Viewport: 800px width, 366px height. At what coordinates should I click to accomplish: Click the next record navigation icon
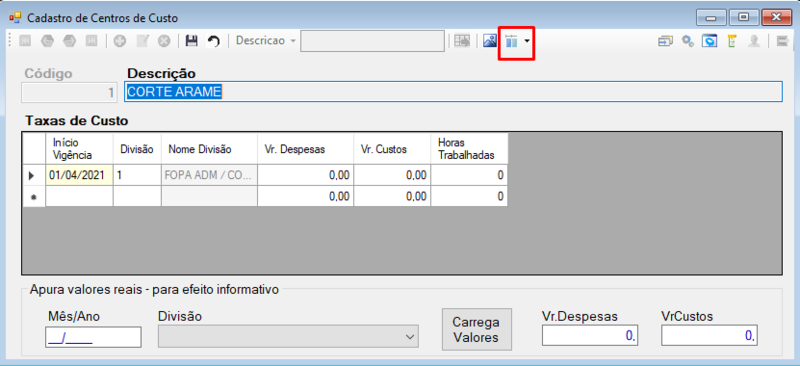click(69, 41)
